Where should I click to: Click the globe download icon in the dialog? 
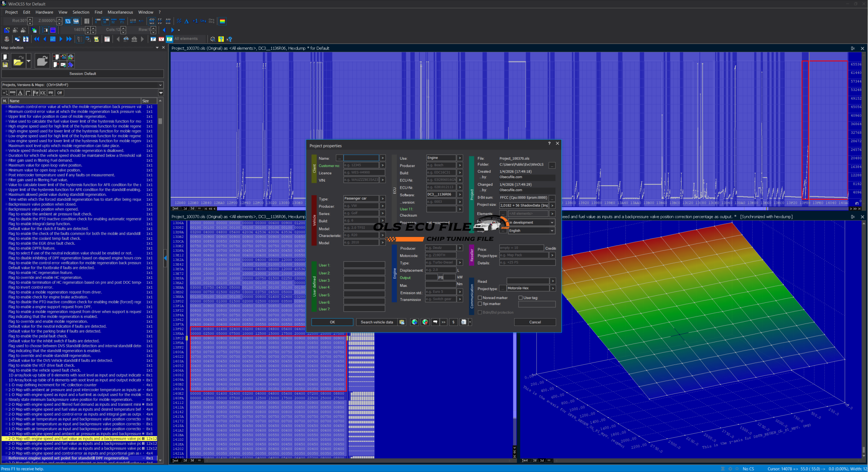point(414,322)
